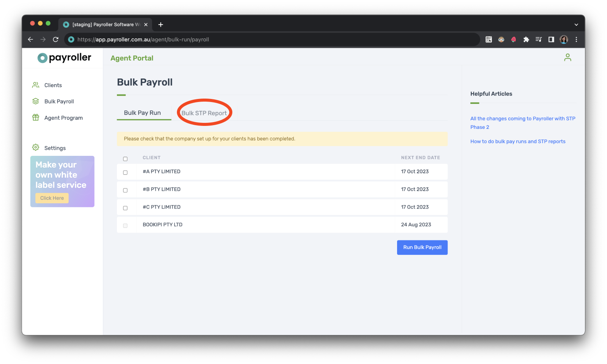The width and height of the screenshot is (607, 364).
Task: Click the Bulk Payroll layers icon
Action: pos(36,101)
